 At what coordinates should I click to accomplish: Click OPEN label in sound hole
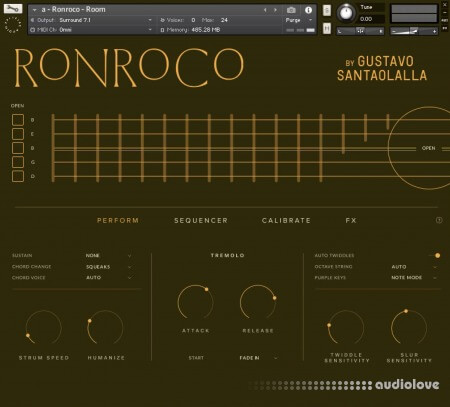[x=428, y=148]
